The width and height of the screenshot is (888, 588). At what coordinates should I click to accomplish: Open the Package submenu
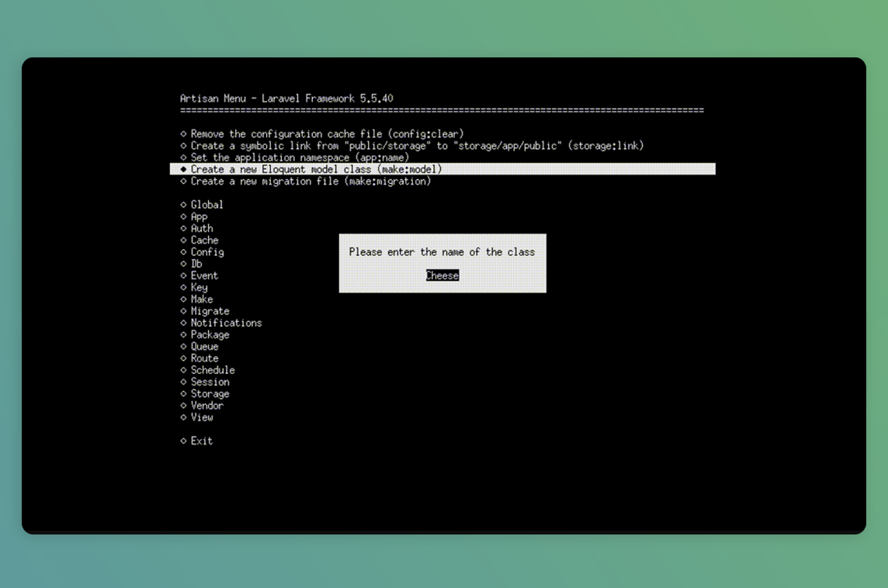click(x=205, y=335)
